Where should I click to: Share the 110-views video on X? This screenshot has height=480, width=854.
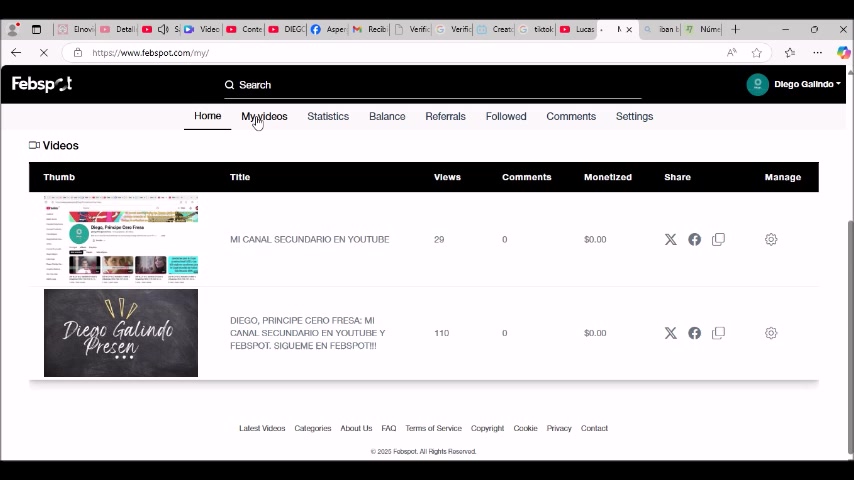[x=670, y=333]
